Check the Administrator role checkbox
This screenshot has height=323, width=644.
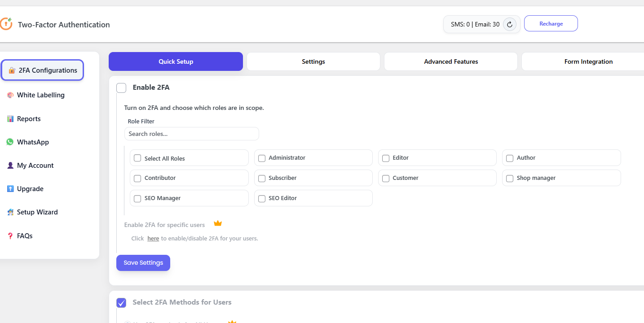pyautogui.click(x=262, y=158)
